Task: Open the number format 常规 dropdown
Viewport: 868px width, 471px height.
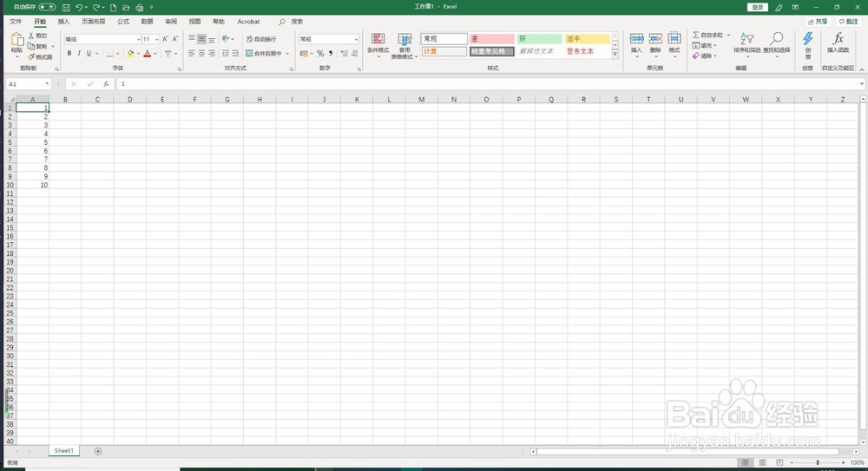Action: pyautogui.click(x=356, y=39)
